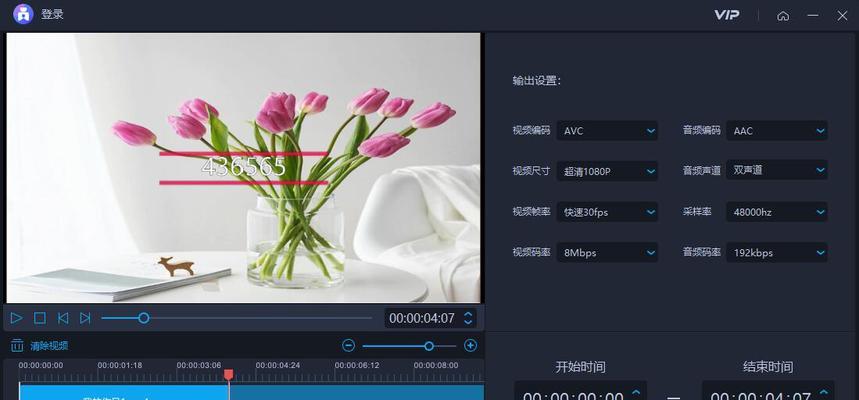Open the 音频码率 192kbps dropdown

coord(777,253)
